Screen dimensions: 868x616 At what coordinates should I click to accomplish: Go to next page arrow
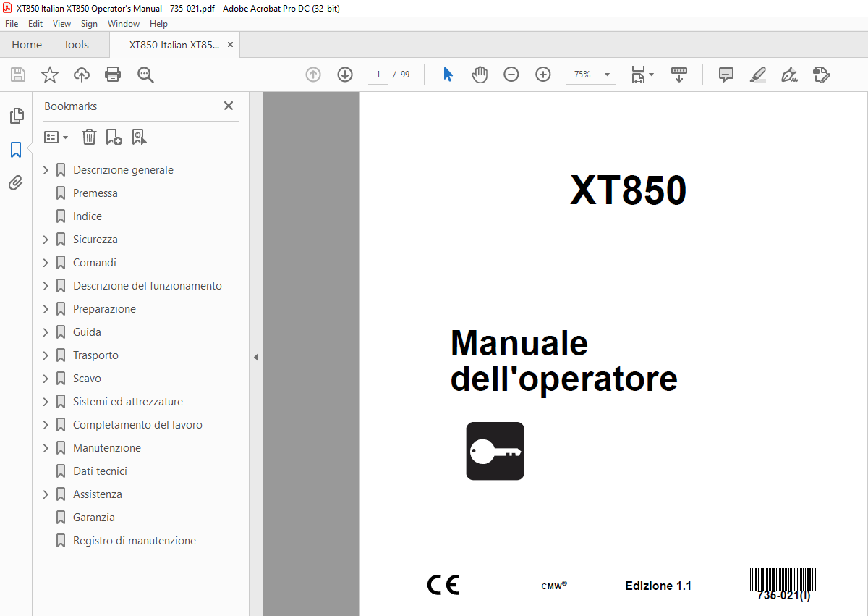(345, 75)
